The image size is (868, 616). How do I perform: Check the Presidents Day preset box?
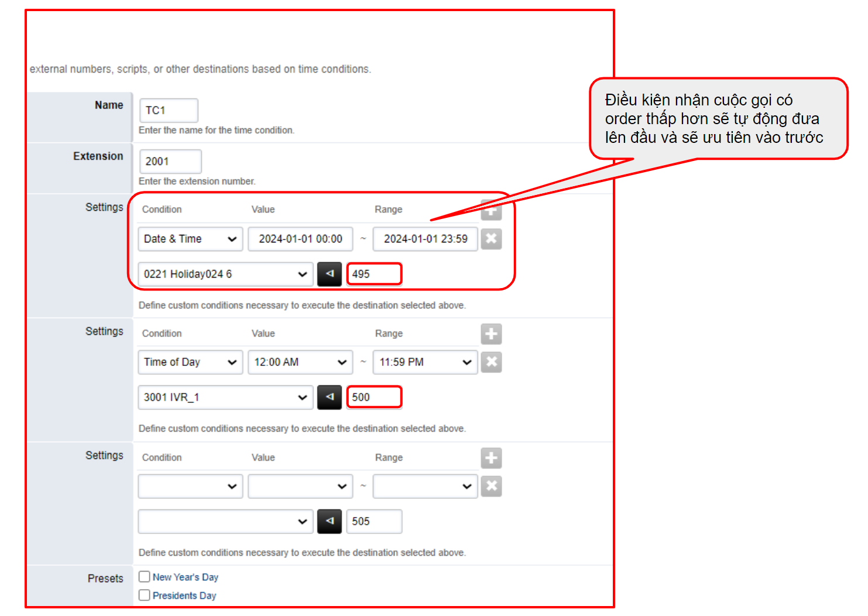click(x=145, y=595)
